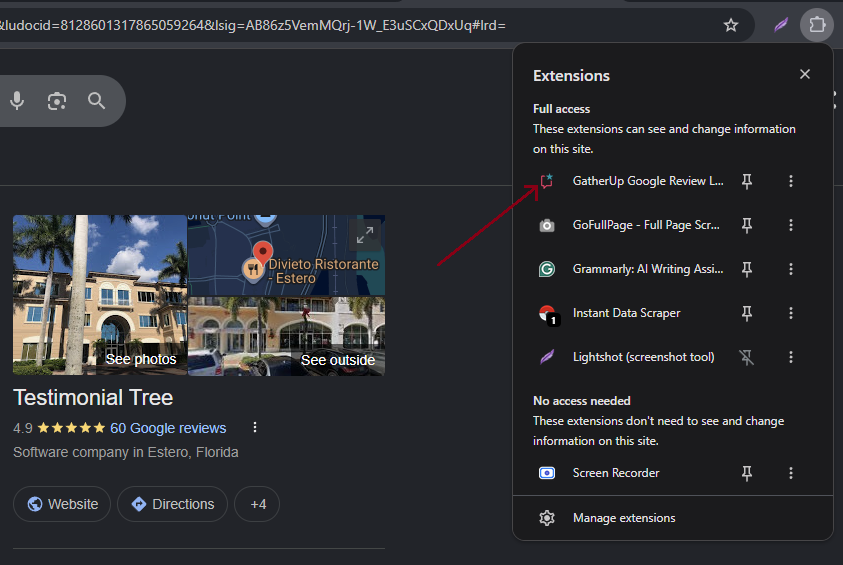Select Lightshot (screenshot tool) entry
The height and width of the screenshot is (565, 843).
[644, 357]
